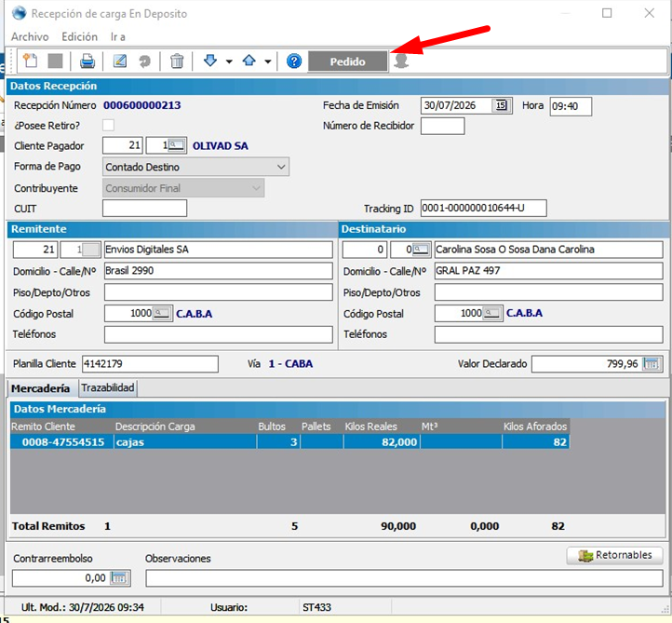Select the Mercadería tab

41,388
